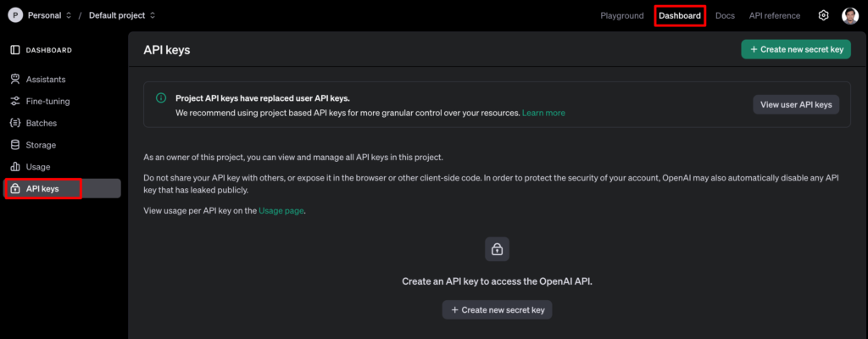Go to the API reference tab
This screenshot has width=868, height=339.
click(x=774, y=15)
